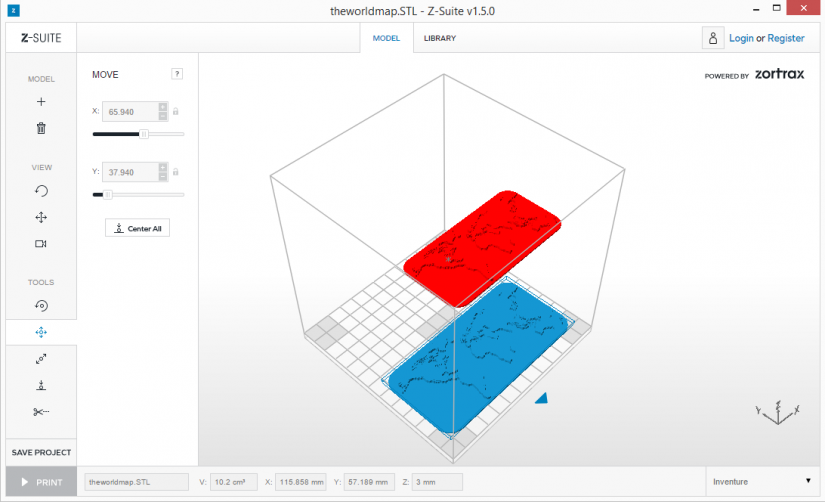This screenshot has width=825, height=502.
Task: Switch to the MODEL tab
Action: click(x=386, y=38)
